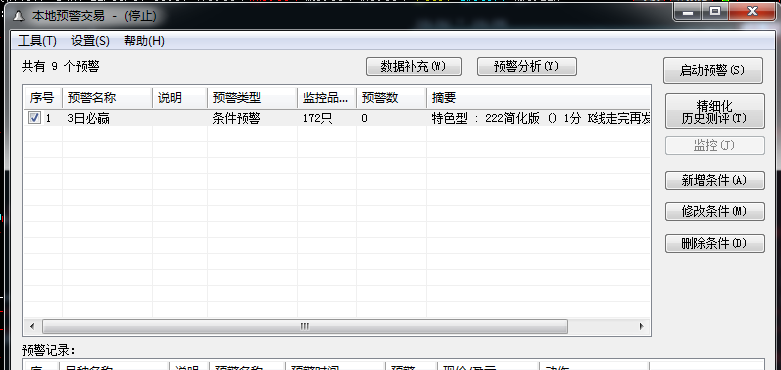Open the 设置(S) menu
Viewport: 781px width, 370px height.
coord(90,41)
